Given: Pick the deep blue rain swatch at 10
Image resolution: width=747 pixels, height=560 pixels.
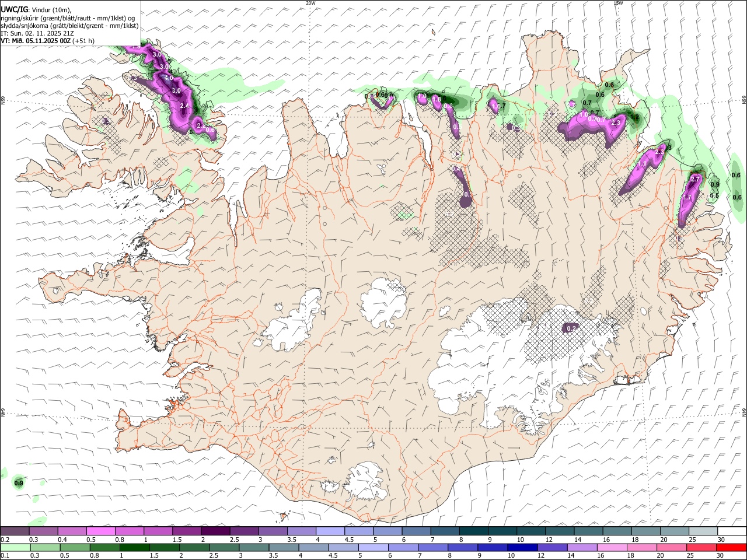Looking at the screenshot, I should click(x=523, y=547).
